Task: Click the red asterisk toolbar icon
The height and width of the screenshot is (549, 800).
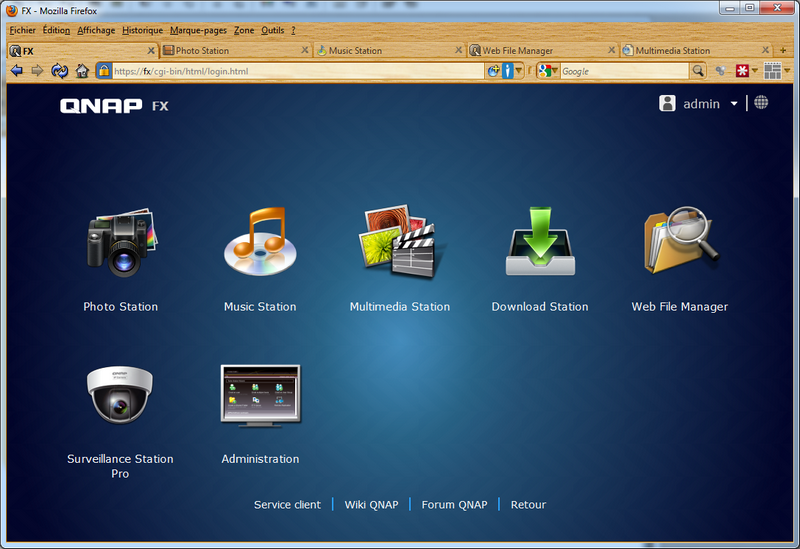Action: [742, 71]
